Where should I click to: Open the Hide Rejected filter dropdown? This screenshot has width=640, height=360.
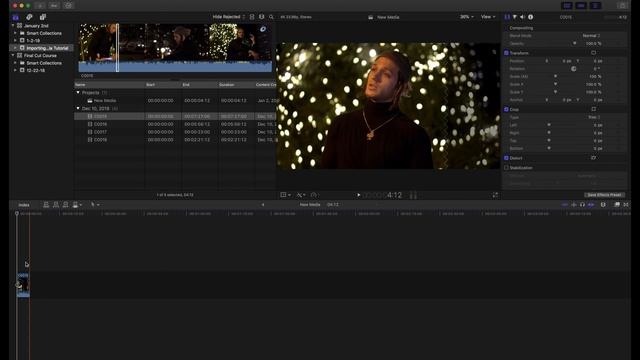[x=229, y=17]
